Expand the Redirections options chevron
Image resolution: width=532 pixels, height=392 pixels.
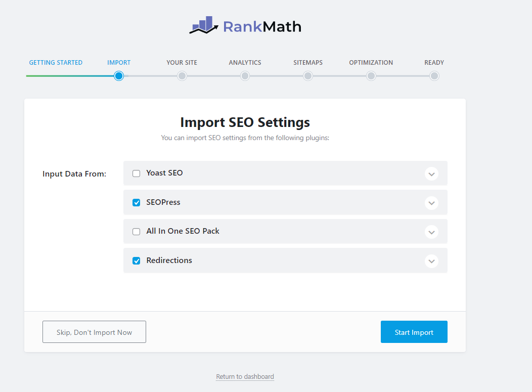click(431, 261)
